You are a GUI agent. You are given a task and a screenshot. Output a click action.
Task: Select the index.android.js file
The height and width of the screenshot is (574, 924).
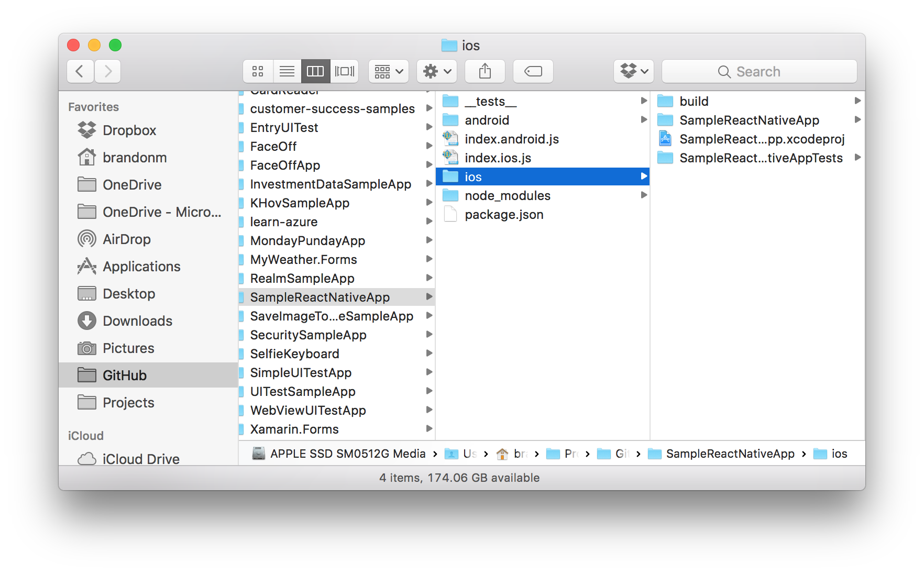(543, 139)
